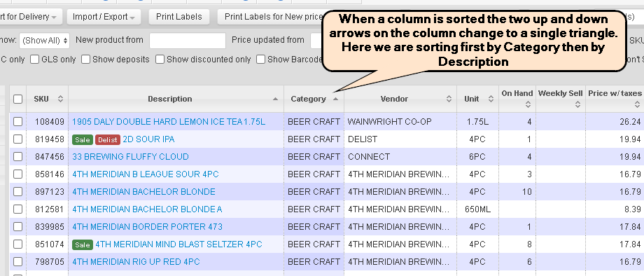Screen dimensions: 644x276
Task: Check row for SKU 108409
Action: coord(17,122)
